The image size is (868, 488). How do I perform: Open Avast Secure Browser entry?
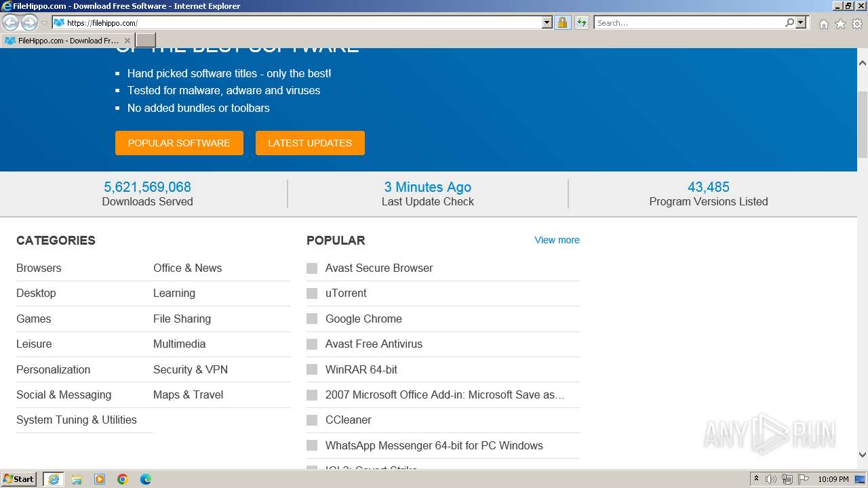[x=379, y=268]
